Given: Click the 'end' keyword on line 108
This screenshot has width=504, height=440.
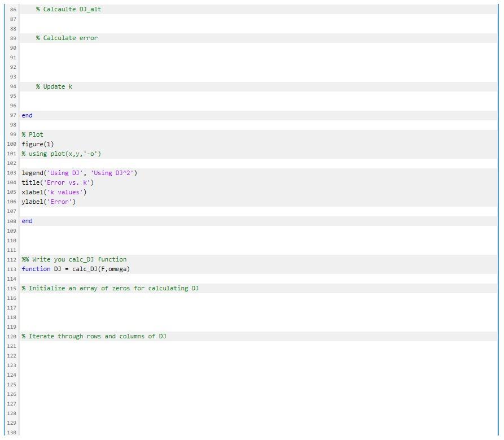Looking at the screenshot, I should pos(26,221).
